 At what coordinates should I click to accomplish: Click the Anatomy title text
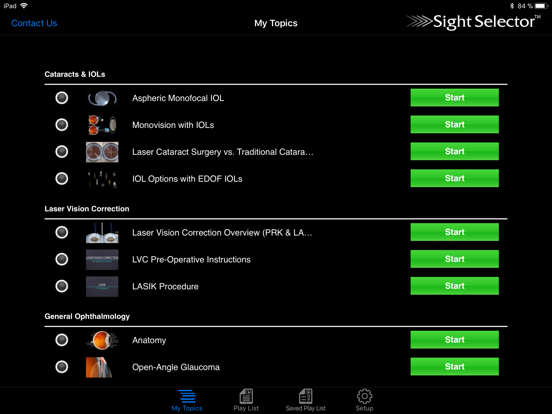pyautogui.click(x=149, y=340)
